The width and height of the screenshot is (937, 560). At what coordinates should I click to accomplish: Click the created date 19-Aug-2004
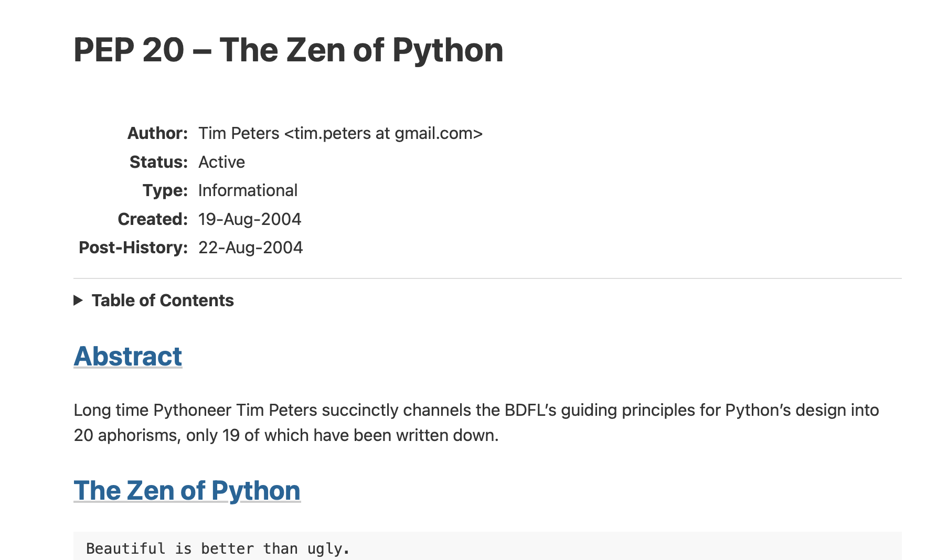pos(250,219)
